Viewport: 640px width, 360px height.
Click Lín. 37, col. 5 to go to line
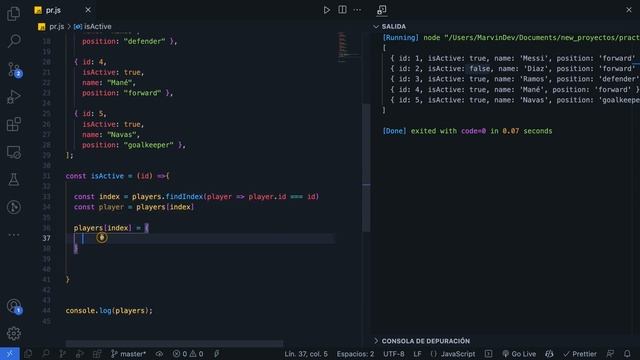pos(306,354)
